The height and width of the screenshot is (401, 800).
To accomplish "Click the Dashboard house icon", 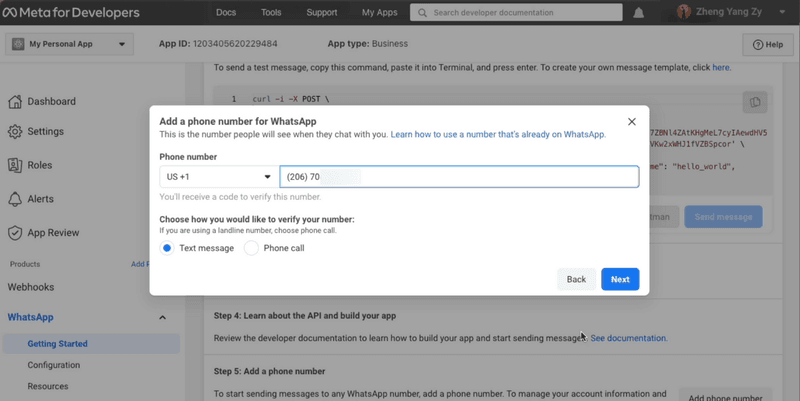I will [15, 102].
